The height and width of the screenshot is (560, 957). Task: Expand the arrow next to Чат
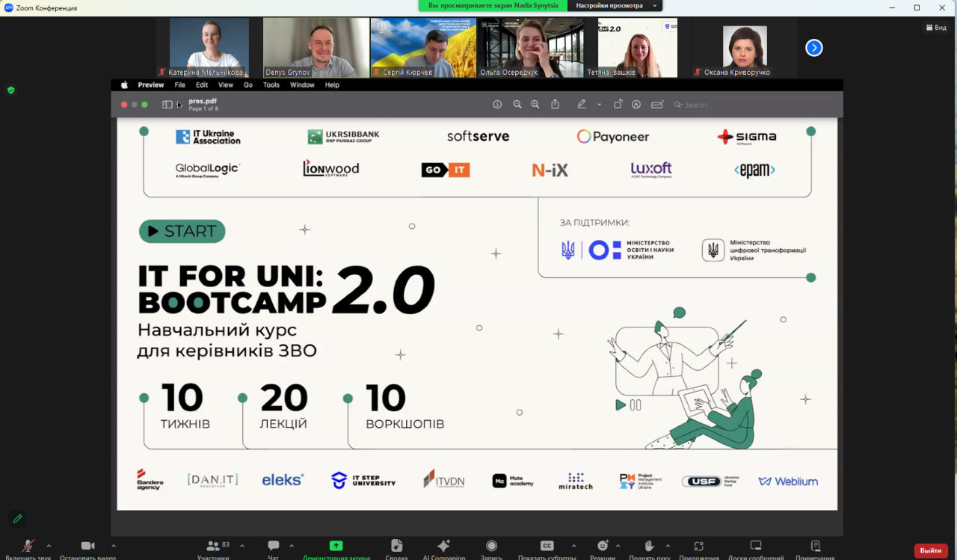[292, 546]
